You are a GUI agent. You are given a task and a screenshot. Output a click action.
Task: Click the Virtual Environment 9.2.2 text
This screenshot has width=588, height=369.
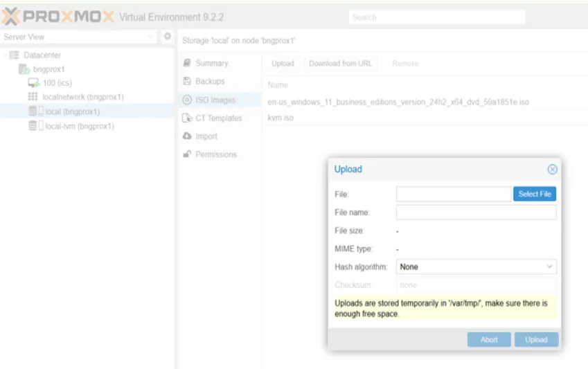coord(171,17)
